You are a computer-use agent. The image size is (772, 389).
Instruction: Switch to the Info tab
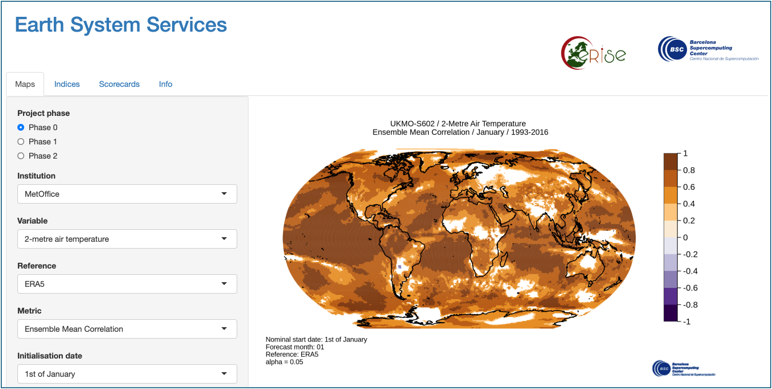click(x=165, y=84)
